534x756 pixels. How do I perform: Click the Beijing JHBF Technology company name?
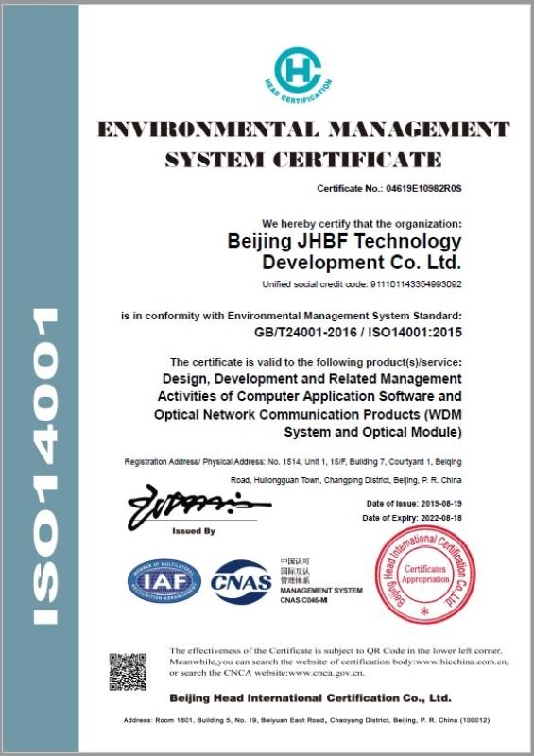(344, 251)
